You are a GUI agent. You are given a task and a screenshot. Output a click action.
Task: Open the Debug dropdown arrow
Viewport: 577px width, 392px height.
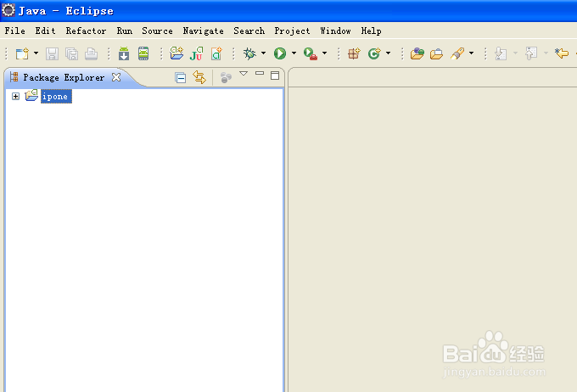coord(264,53)
